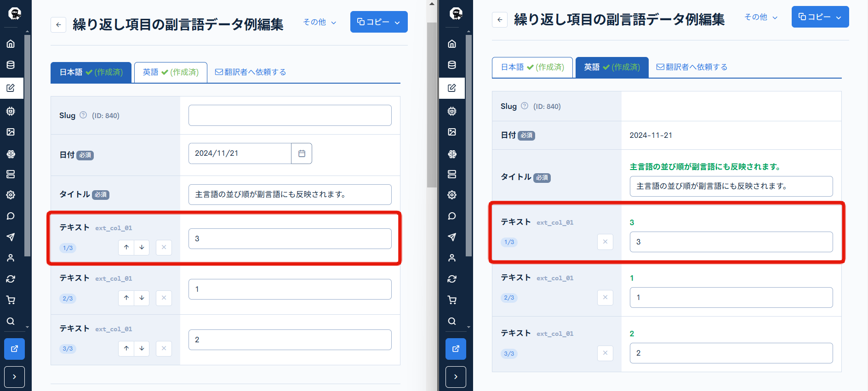Screen dimensions: 868x391
Task: Click 翻訳者へ依頼する link in left window
Action: point(251,72)
